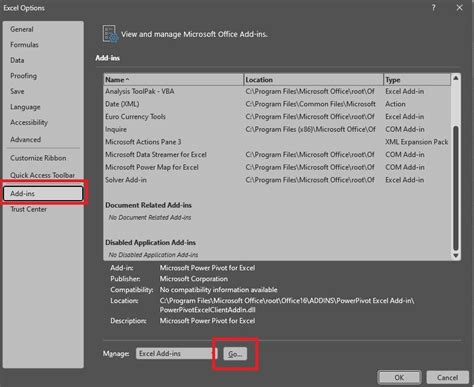The image size is (474, 387).
Task: Click the PowerPivotExcelClientAddIn.dll location text
Action: (x=207, y=310)
